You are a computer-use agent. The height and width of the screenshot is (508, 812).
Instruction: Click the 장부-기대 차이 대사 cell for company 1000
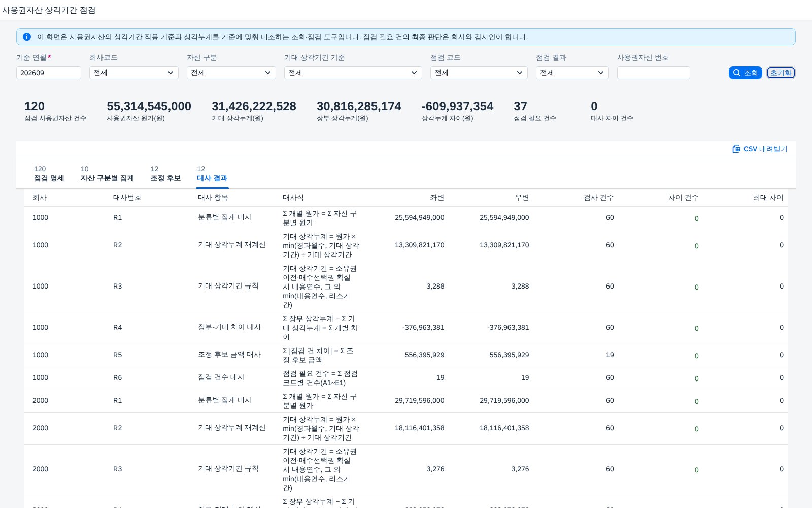229,327
